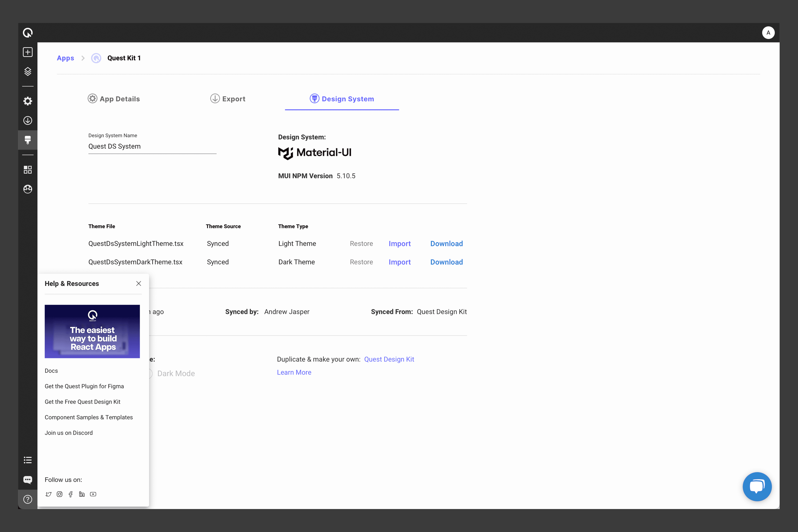Click the sidebar download export icon
Screen dimensions: 798x532
[27, 120]
